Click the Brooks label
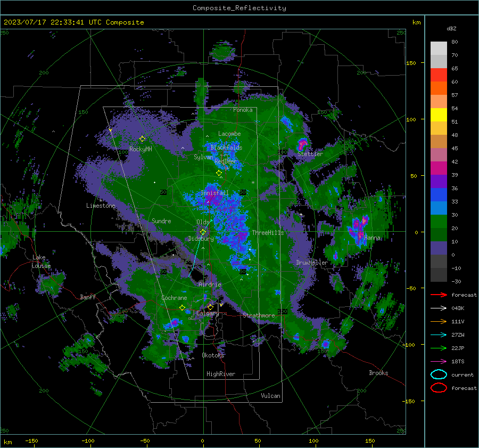This screenshot has width=479, height=448. pyautogui.click(x=378, y=373)
